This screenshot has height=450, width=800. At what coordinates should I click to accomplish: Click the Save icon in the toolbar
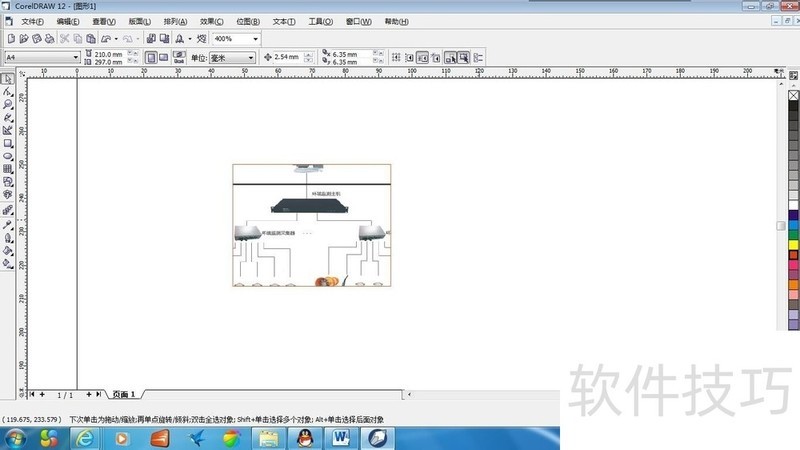point(36,39)
